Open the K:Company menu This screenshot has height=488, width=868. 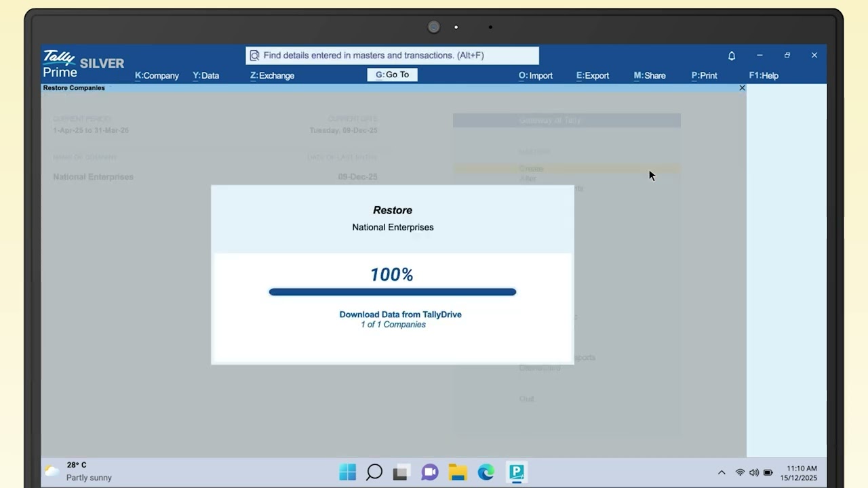(x=157, y=75)
